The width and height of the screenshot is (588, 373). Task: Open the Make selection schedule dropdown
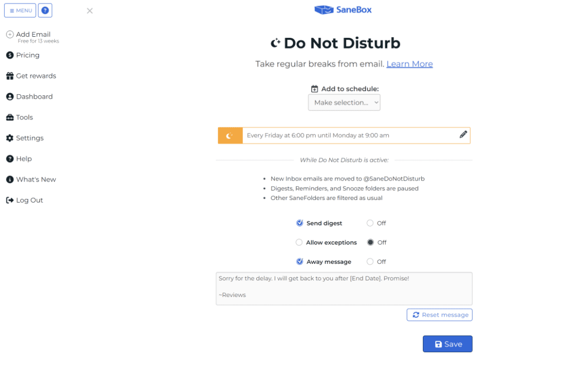point(344,102)
